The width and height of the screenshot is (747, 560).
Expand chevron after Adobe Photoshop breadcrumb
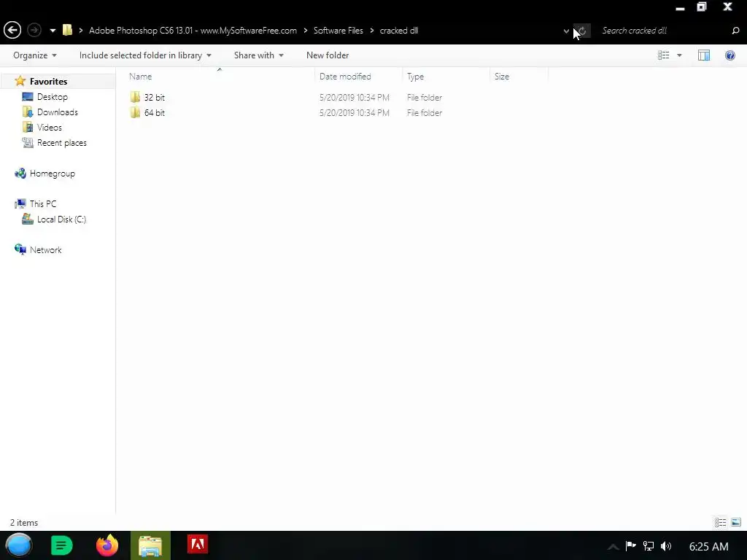[x=306, y=31]
